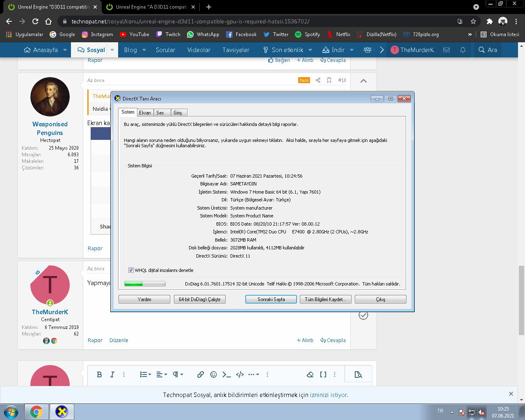
Task: Show hidden bookmarks with the overflow chevron
Action: coord(470,34)
